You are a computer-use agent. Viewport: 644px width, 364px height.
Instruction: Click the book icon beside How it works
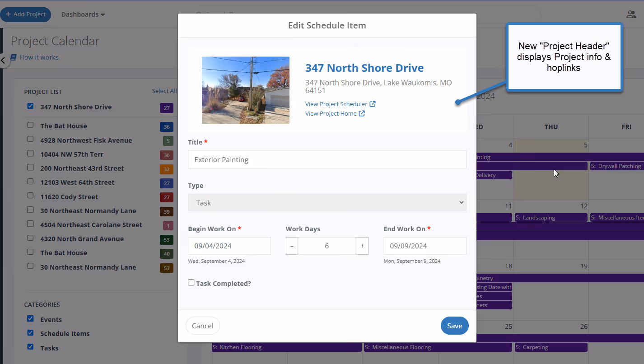click(14, 57)
